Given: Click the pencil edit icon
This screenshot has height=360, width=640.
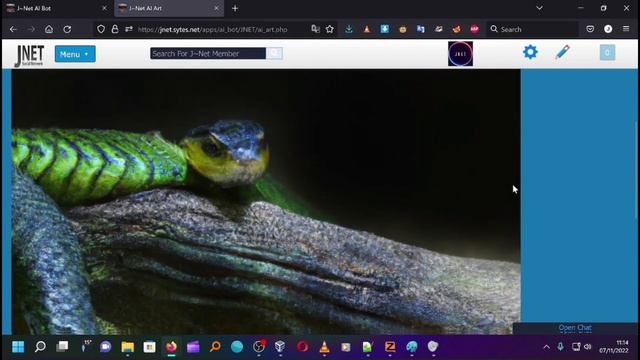Looking at the screenshot, I should 562,52.
